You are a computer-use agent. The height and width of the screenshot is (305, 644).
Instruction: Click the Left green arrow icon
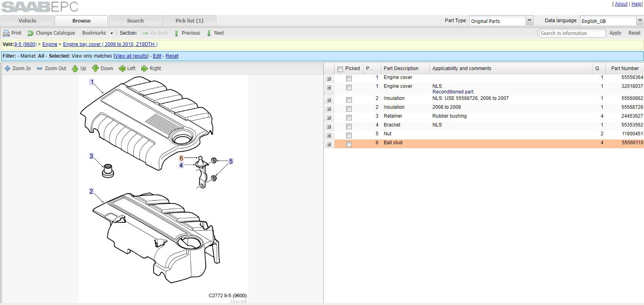click(122, 68)
